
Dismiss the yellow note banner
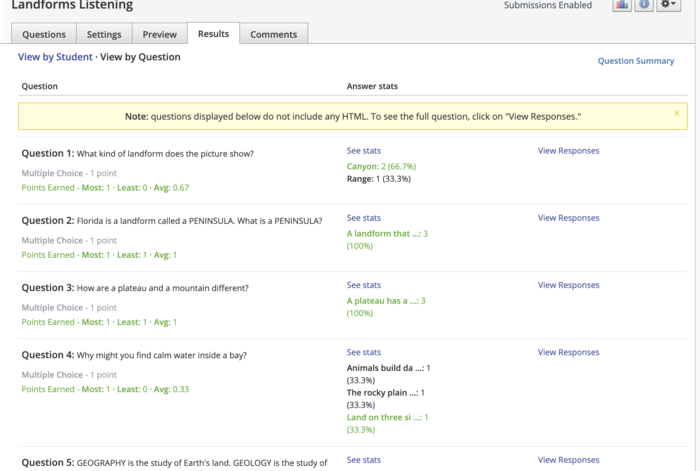[676, 113]
